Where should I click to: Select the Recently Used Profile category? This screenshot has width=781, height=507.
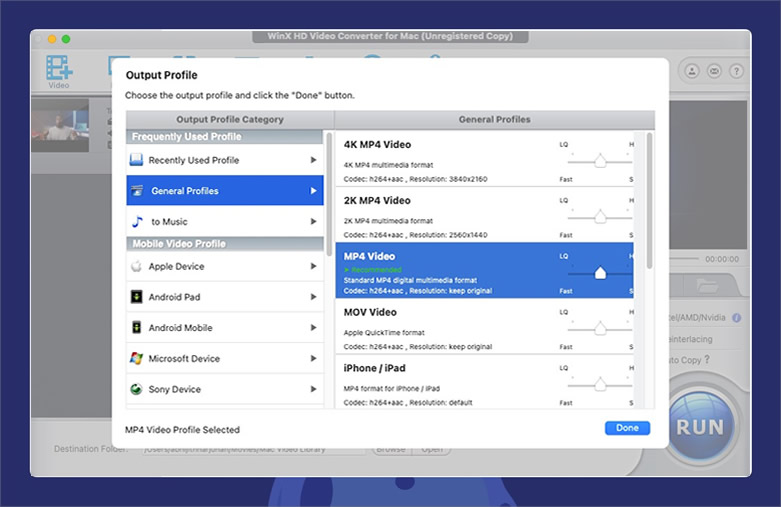[225, 160]
